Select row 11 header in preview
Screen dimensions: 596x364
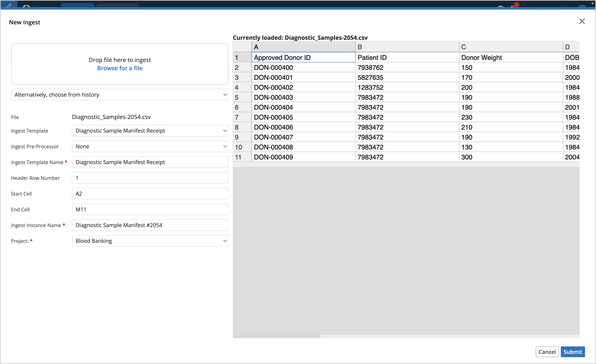[x=242, y=157]
